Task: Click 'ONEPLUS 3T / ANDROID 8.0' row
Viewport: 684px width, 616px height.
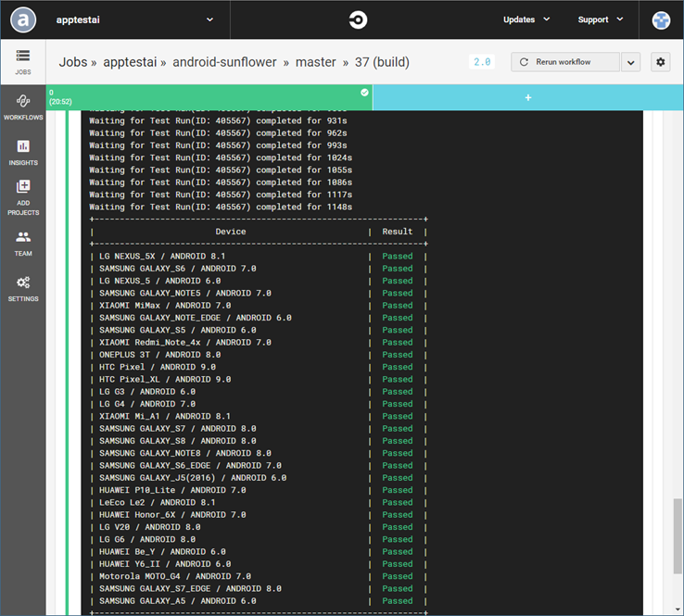Action: click(259, 355)
